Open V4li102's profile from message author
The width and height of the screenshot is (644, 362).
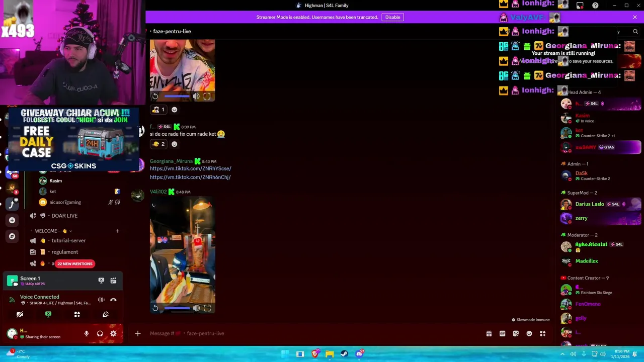(158, 192)
